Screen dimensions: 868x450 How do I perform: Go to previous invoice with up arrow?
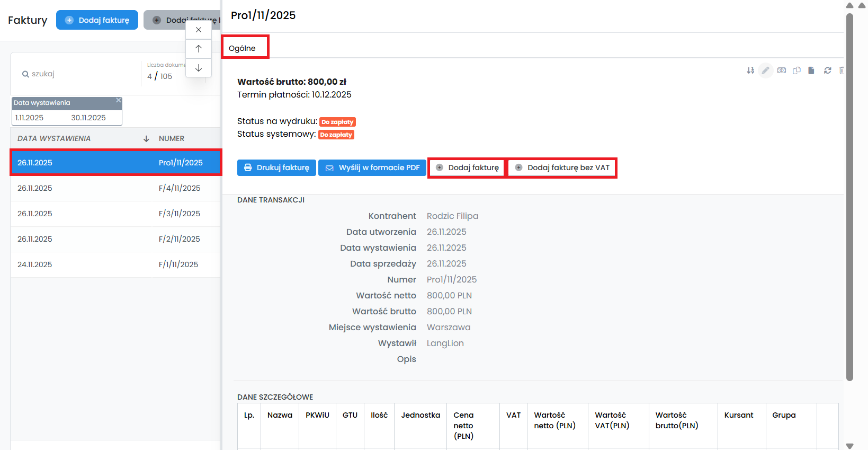point(199,49)
